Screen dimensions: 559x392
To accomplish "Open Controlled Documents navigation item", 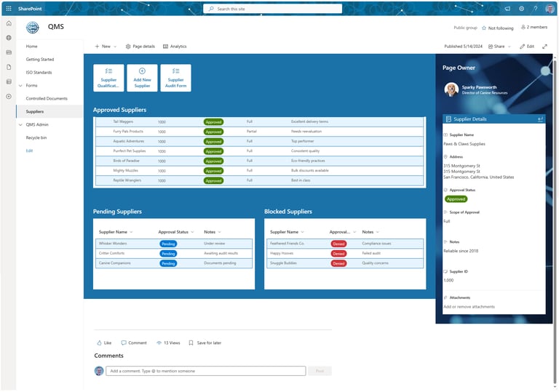I will [47, 99].
